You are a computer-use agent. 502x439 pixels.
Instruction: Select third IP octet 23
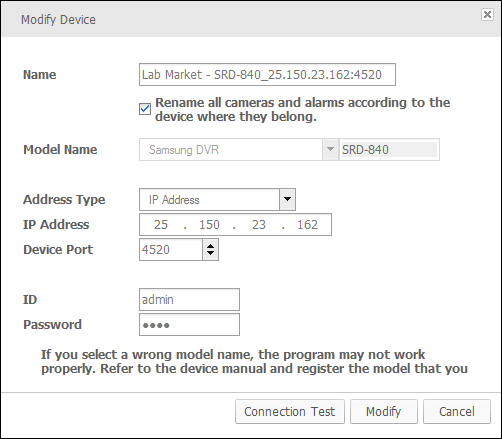(x=259, y=225)
